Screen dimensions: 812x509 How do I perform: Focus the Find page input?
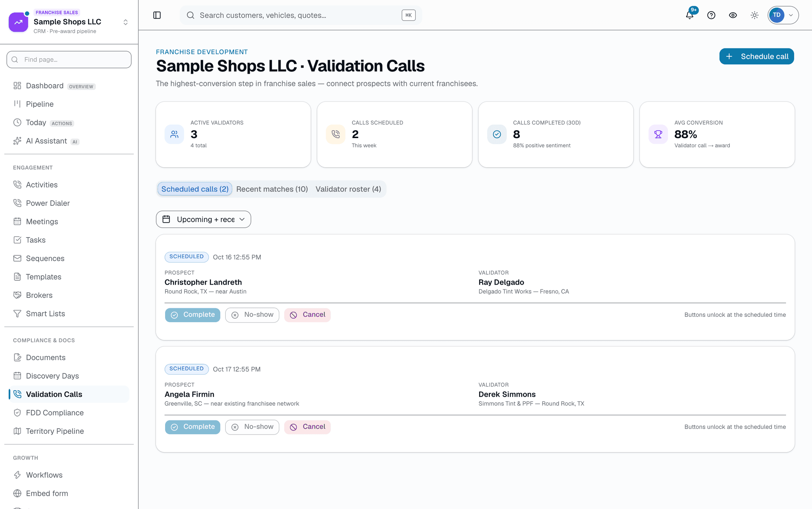pyautogui.click(x=69, y=60)
